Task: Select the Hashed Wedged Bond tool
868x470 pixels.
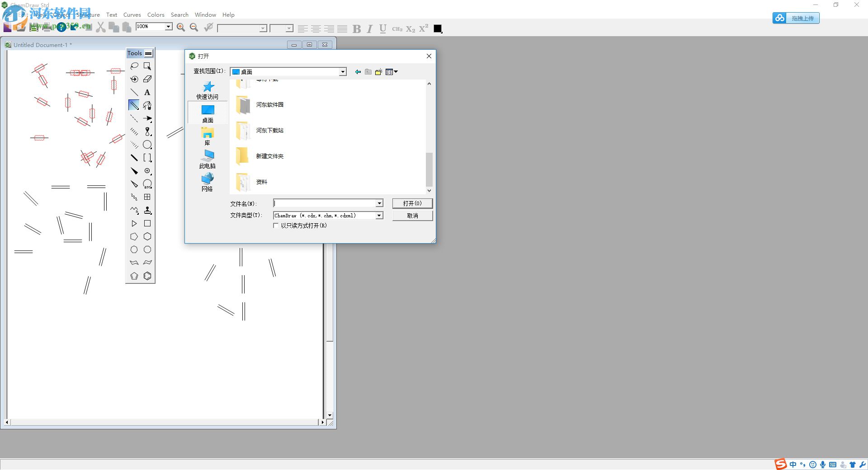Action: (x=134, y=145)
